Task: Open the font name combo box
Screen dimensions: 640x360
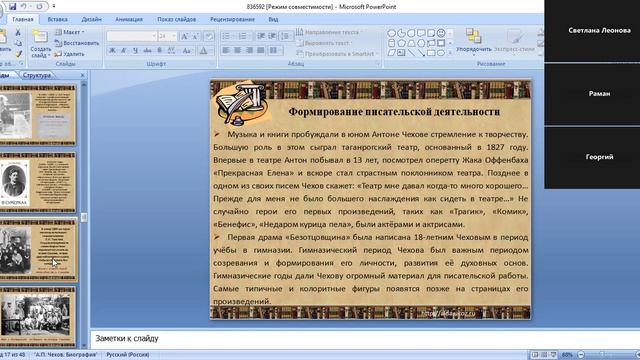Action: [131, 36]
